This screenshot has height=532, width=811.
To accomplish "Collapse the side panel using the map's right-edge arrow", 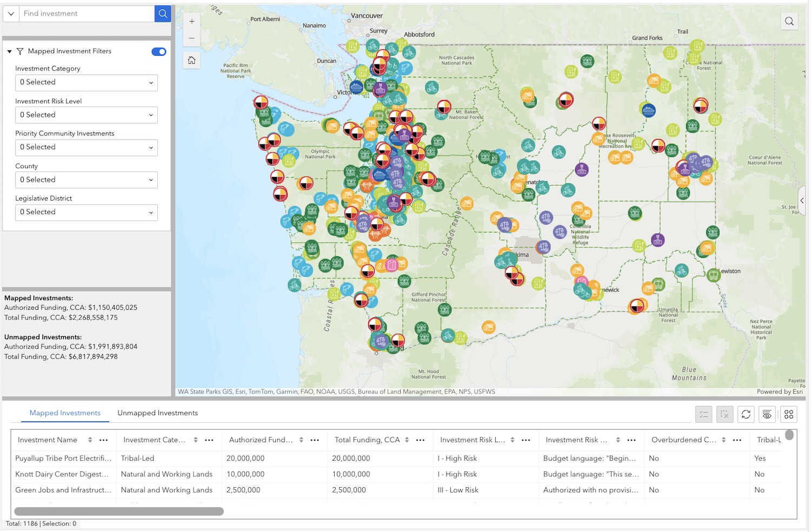I will [x=802, y=201].
